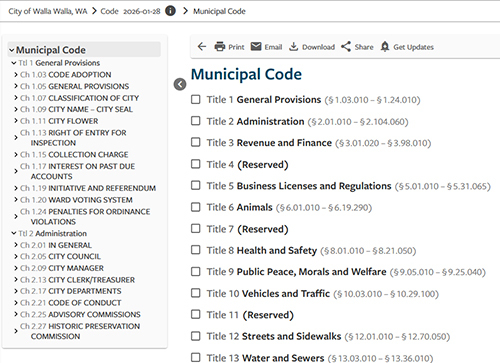Screen dimensions: 500x363
Task: Check the Title 3 Revenue and Finance checkbox
Action: click(196, 142)
